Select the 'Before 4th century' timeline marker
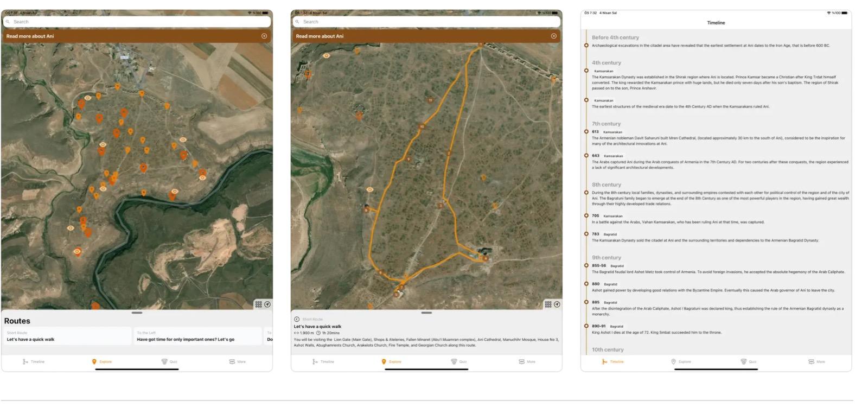The width and height of the screenshot is (868, 407). 586,45
